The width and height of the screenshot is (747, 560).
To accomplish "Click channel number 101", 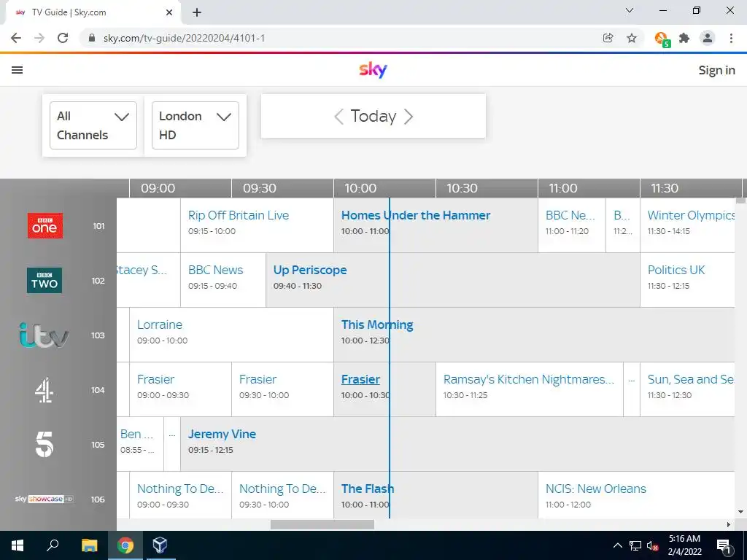I will 98,226.
